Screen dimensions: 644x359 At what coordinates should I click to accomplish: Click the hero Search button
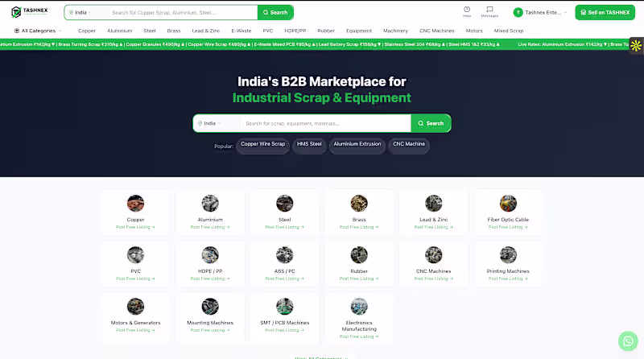(431, 123)
